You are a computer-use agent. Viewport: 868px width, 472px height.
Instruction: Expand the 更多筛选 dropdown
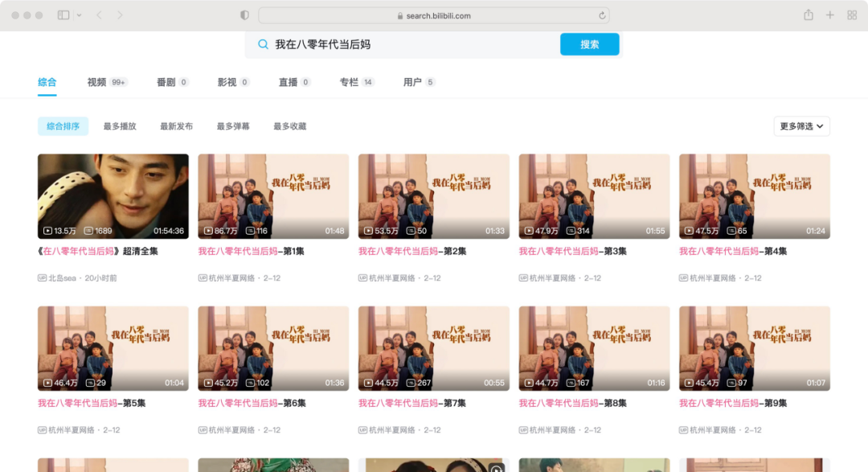(x=801, y=126)
